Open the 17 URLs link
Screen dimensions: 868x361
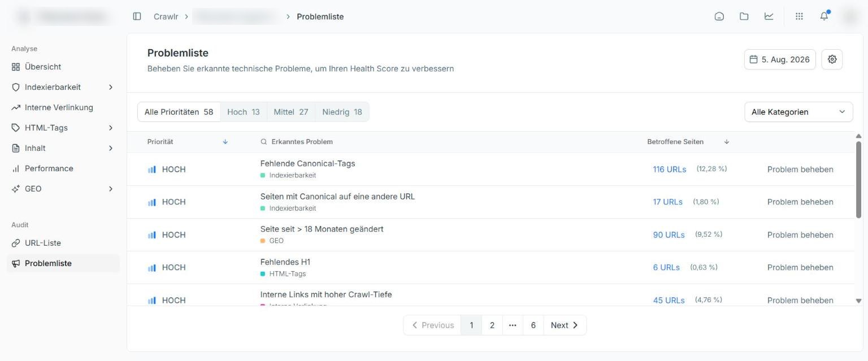[668, 202]
